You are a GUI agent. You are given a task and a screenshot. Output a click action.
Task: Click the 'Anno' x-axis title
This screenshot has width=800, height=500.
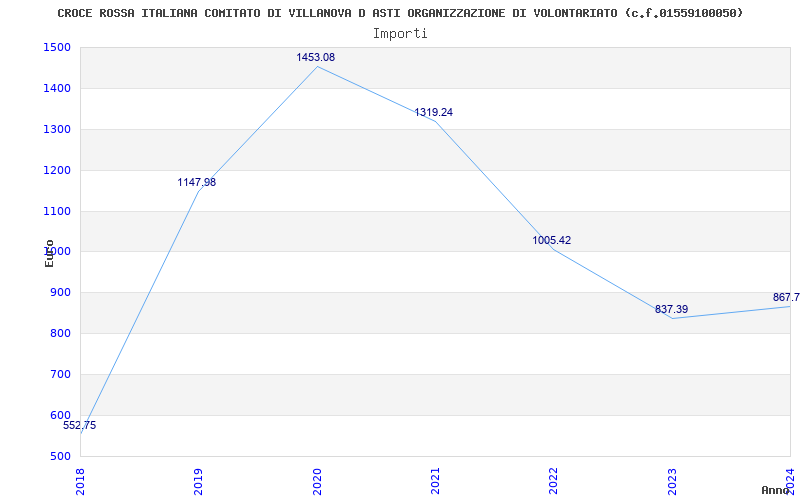coord(776,490)
